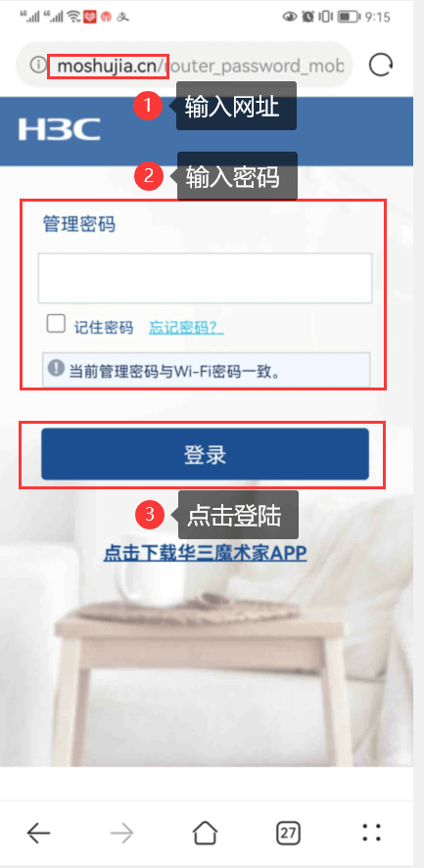Click the 登录 button
Screen dimensions: 424x868
coord(205,454)
